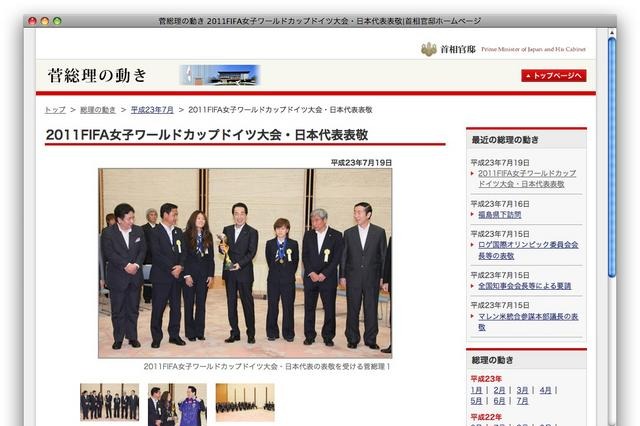The width and height of the screenshot is (640, 426).
Task: Select the second thumbnail with blue uniform
Action: 177,403
